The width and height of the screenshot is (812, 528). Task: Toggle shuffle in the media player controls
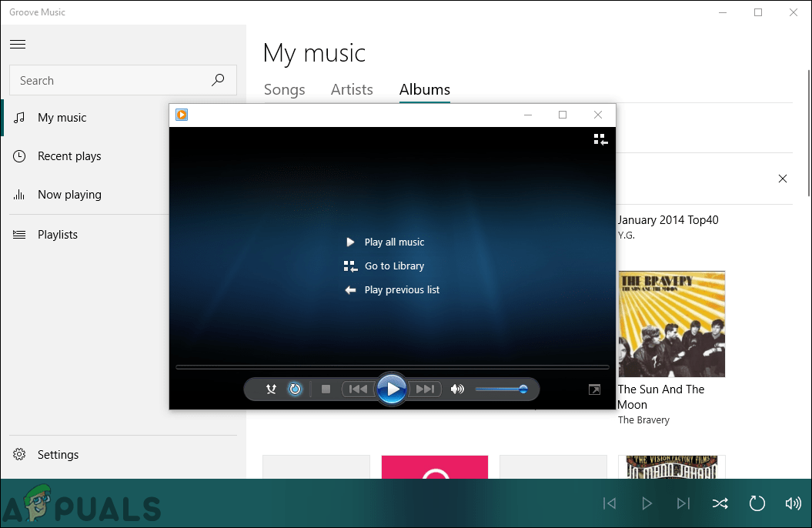(x=271, y=389)
